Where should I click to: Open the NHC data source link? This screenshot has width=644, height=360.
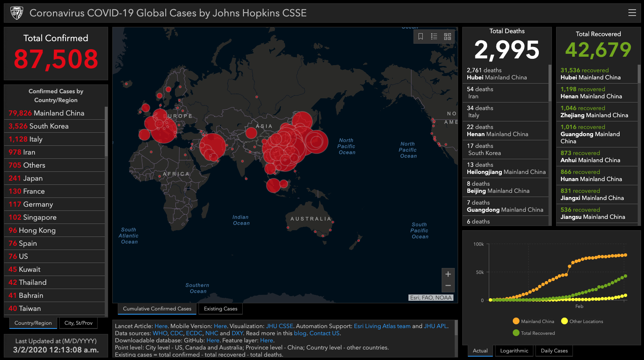(212, 333)
